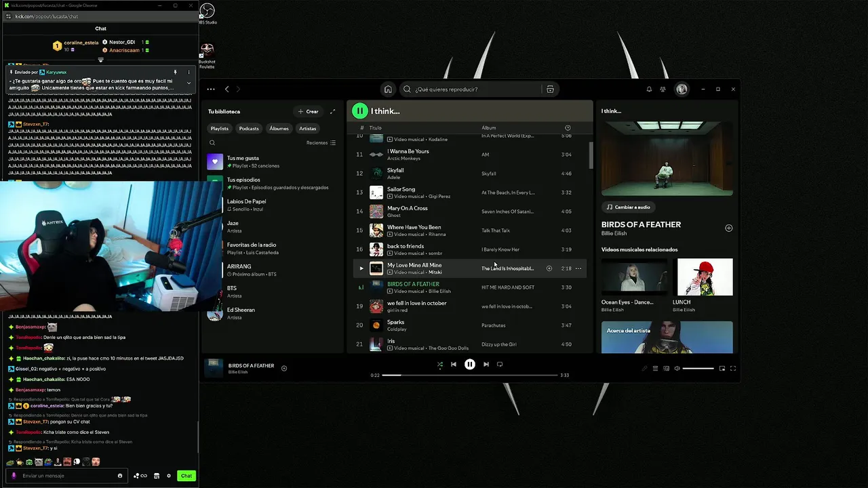Go to the Spotify home screen
Image resolution: width=868 pixels, height=488 pixels.
point(388,89)
